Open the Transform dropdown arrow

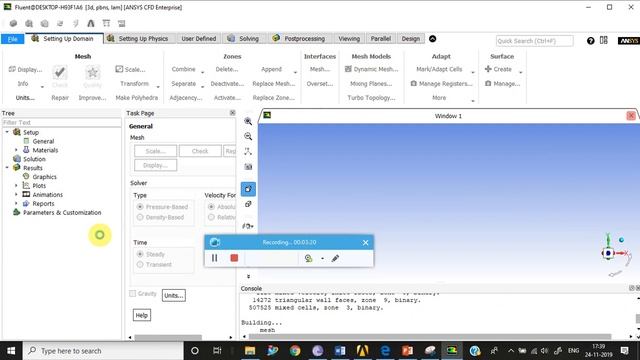158,87
